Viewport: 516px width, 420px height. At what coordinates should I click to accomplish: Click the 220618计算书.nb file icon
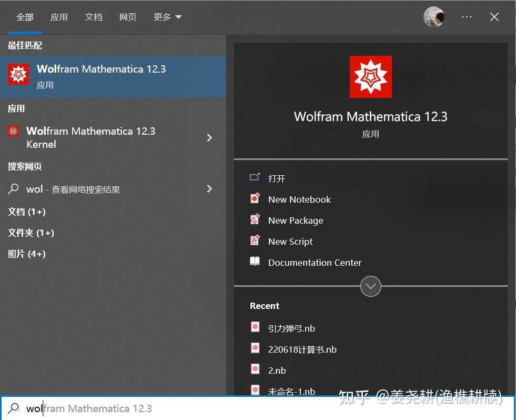pyautogui.click(x=255, y=348)
